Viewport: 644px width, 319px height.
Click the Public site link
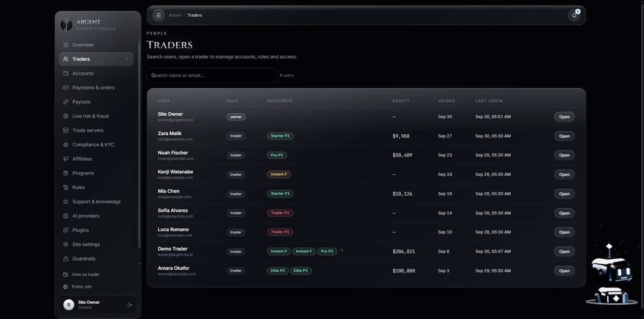click(x=81, y=287)
